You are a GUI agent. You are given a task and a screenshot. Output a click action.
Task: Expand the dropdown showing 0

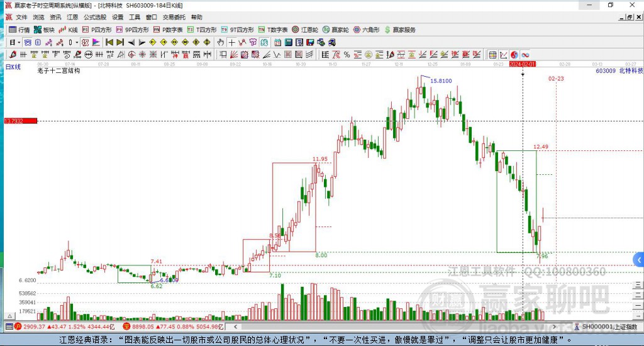point(73,42)
